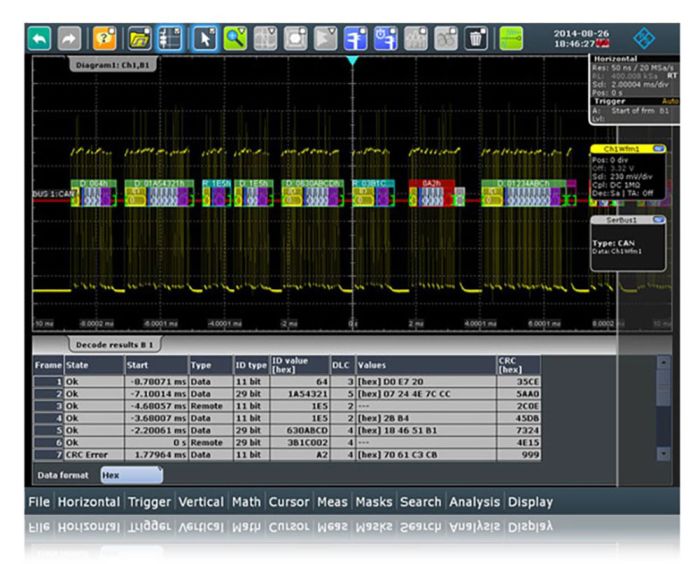Screen dimensions: 700x564
Task: Click values cell [hex] 2B B4
Action: [426, 418]
